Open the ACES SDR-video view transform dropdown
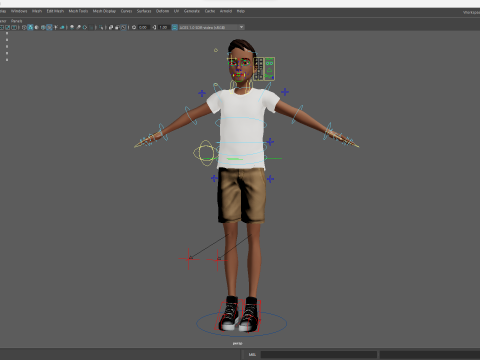The width and height of the screenshot is (480, 360). coord(212,27)
